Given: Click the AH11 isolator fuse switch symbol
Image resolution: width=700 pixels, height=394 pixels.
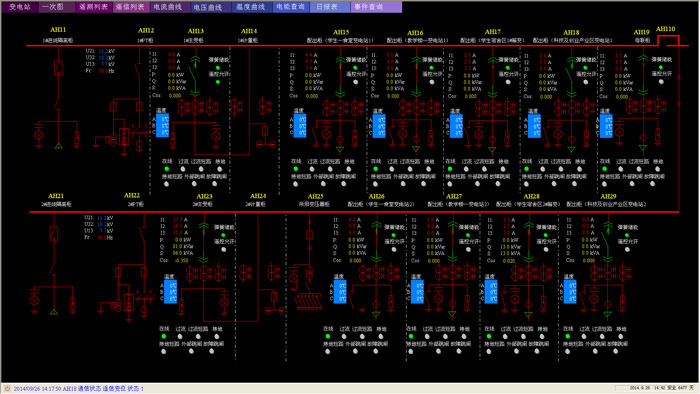Looking at the screenshot, I should 58,68.
